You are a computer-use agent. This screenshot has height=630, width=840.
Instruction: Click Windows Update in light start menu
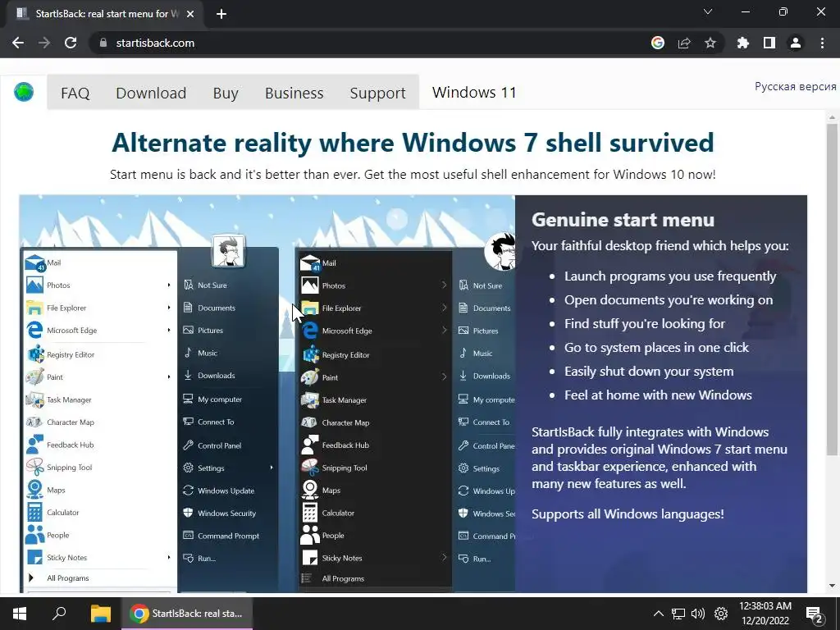coord(218,491)
